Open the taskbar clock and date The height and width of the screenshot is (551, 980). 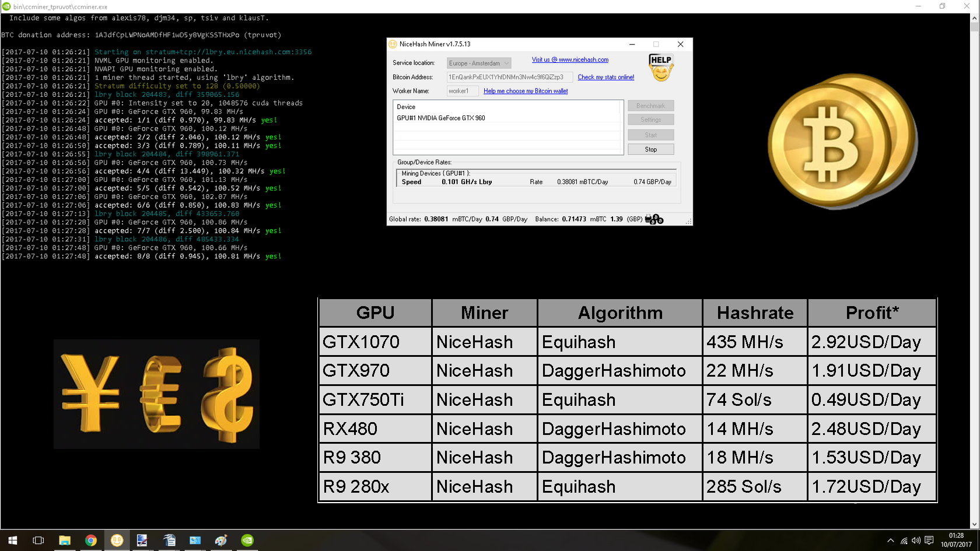tap(956, 541)
